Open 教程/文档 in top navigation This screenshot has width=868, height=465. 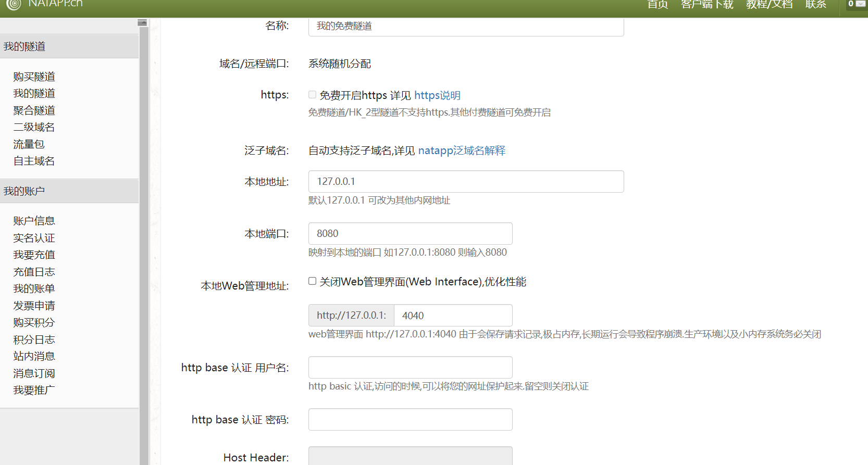tap(769, 4)
